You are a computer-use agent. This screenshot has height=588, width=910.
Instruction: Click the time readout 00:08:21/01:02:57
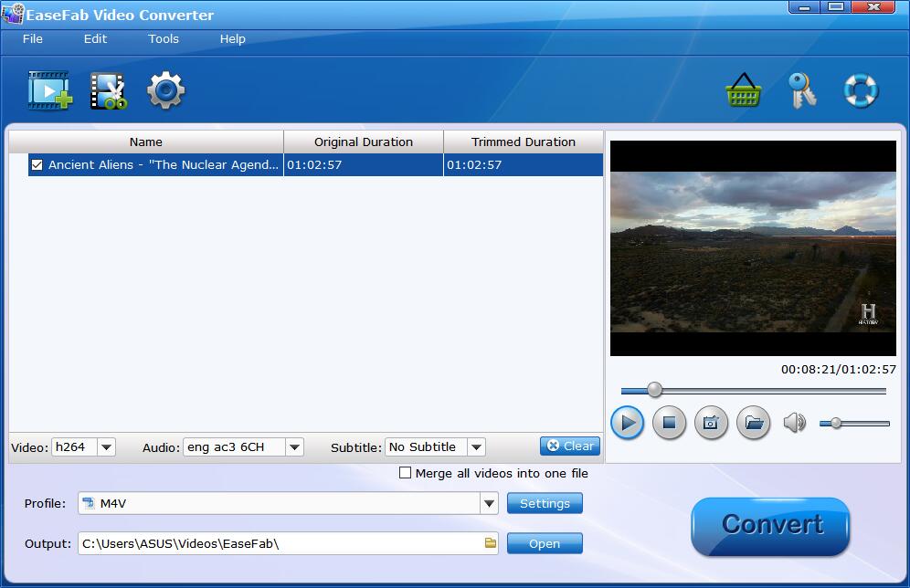pyautogui.click(x=838, y=370)
